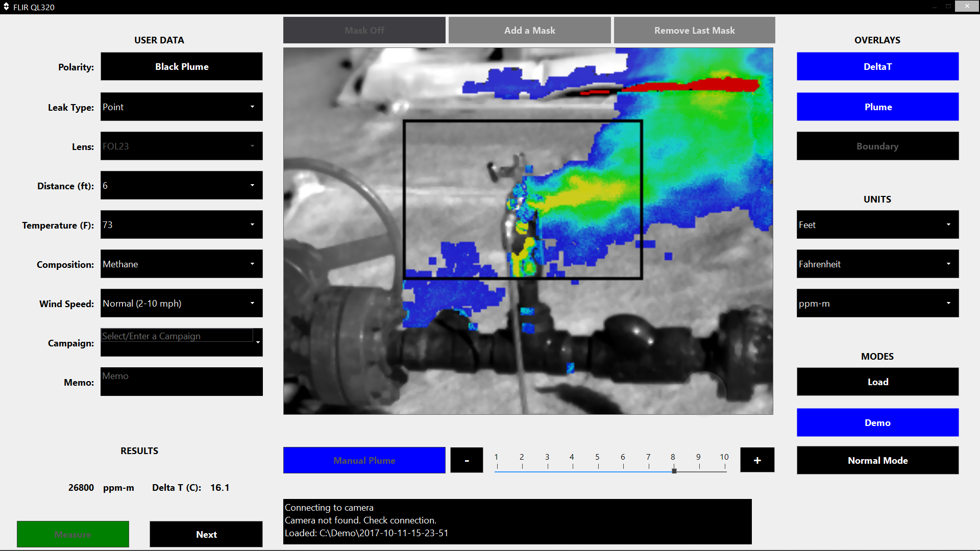Viewport: 980px width, 551px height.
Task: Expand the Wind Speed dropdown
Action: pos(182,304)
